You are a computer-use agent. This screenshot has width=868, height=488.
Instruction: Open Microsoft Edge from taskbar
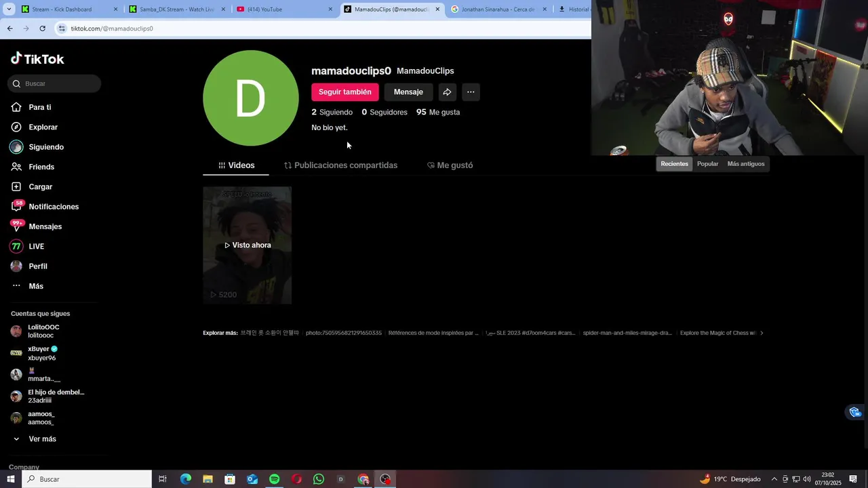point(186,479)
